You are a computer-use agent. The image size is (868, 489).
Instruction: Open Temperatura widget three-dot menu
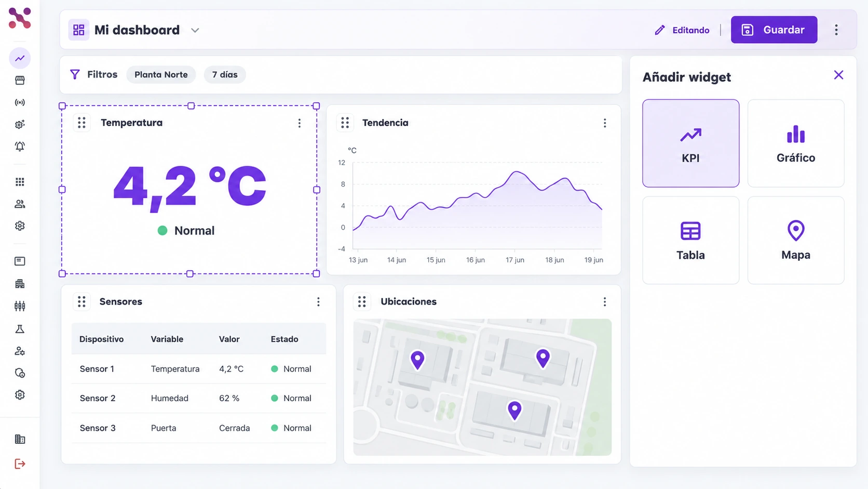300,123
